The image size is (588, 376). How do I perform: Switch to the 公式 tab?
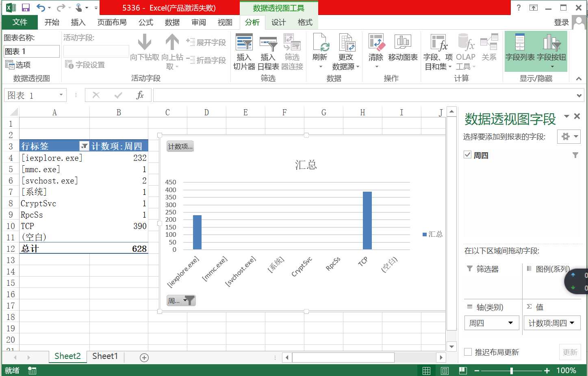pos(146,22)
